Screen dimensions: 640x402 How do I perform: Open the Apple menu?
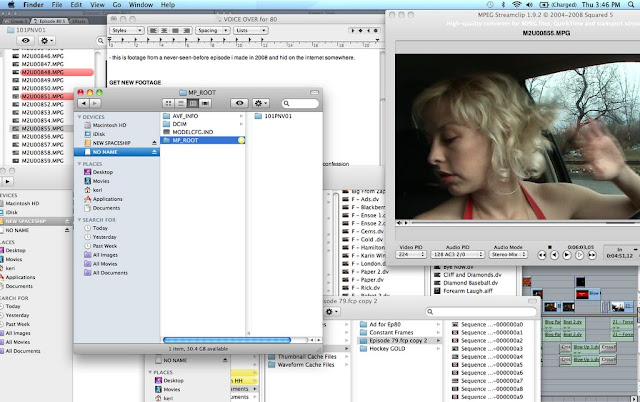(x=11, y=4)
